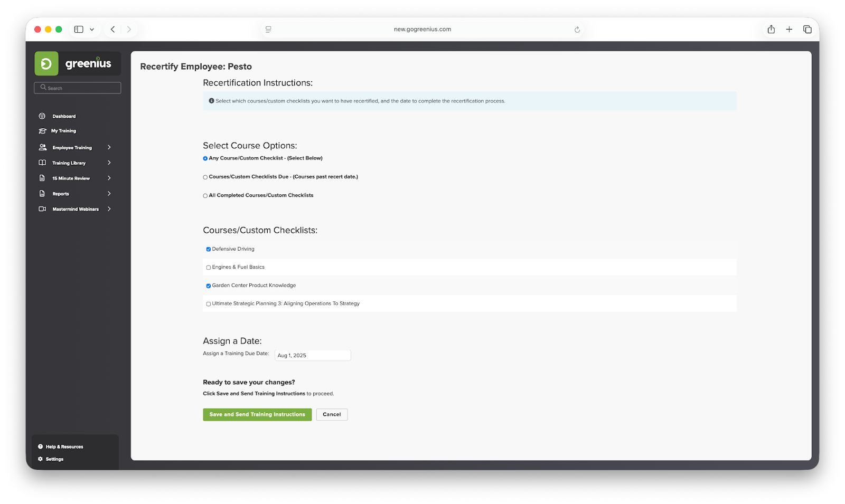Click the Courses/Custom Checklists heading
This screenshot has width=845, height=504.
click(x=260, y=230)
